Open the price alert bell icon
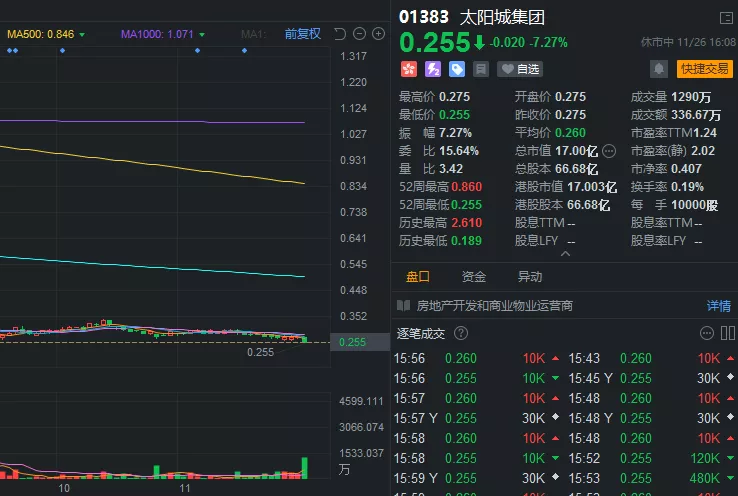 (x=659, y=69)
